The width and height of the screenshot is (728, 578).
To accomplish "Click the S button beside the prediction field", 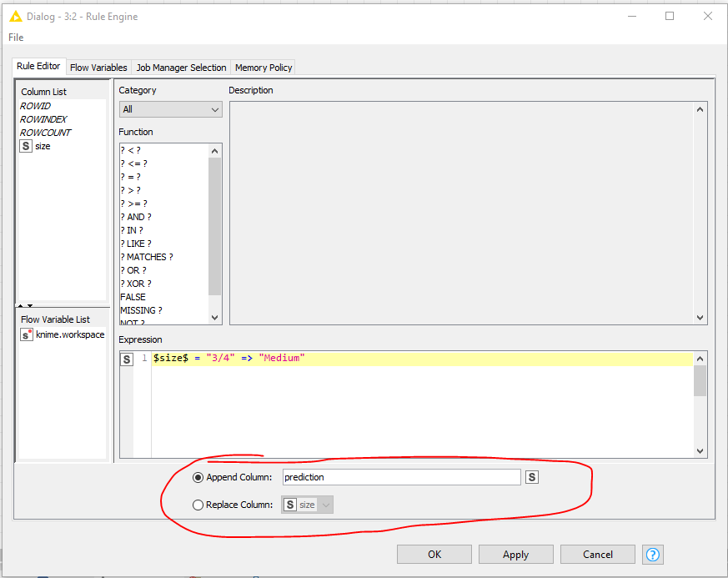I will click(532, 476).
